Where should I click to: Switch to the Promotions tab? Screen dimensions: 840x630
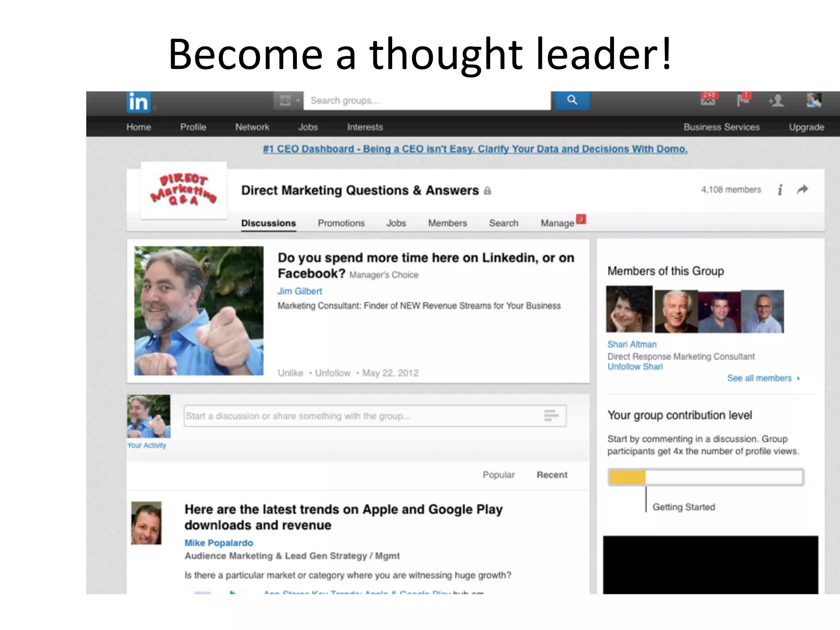point(341,223)
